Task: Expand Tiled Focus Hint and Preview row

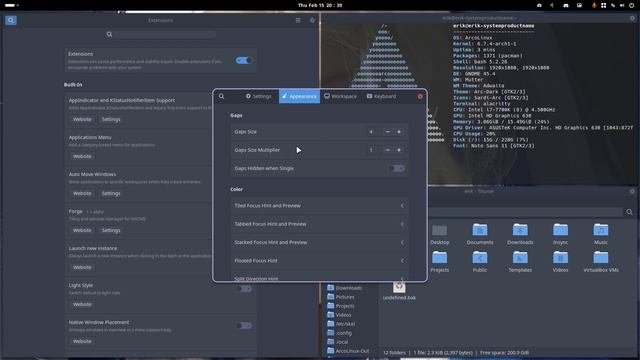Action: point(319,206)
